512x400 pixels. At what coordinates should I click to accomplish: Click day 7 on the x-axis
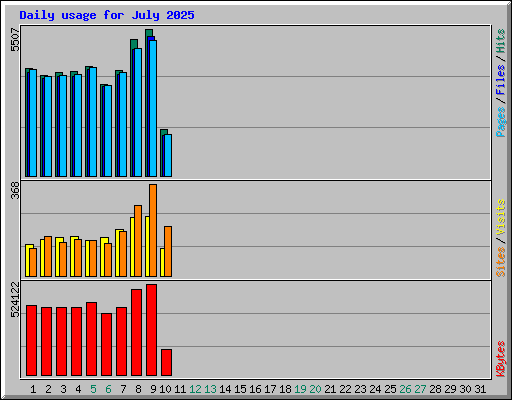click(x=123, y=389)
